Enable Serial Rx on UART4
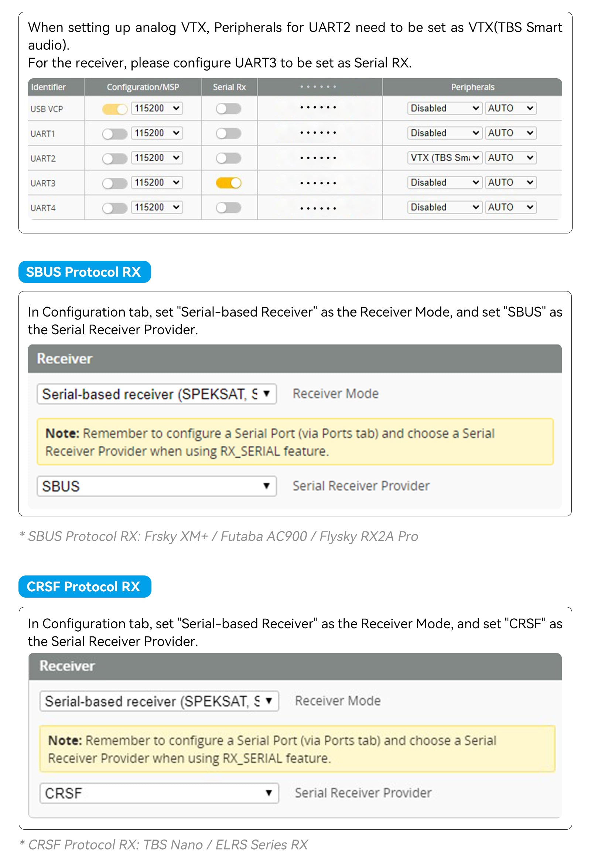The height and width of the screenshot is (868, 591). click(x=228, y=207)
